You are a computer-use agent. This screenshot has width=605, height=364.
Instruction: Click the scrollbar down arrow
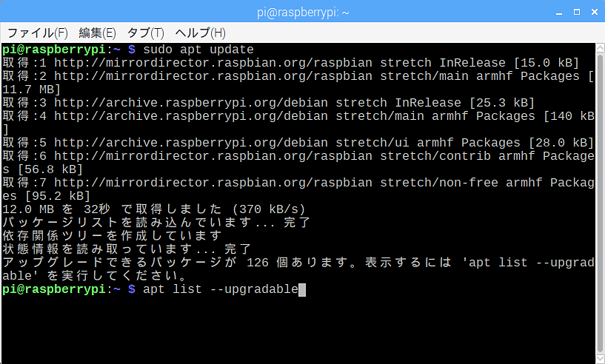coord(601,359)
